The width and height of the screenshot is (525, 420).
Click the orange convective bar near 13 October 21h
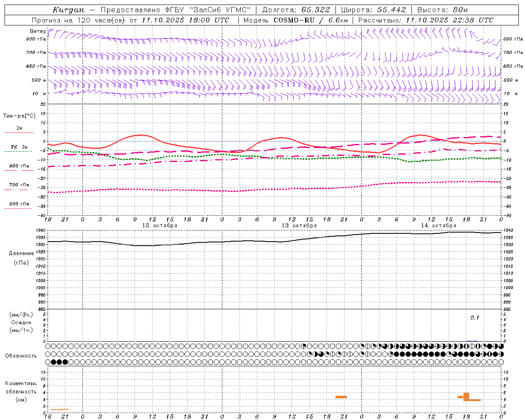[x=341, y=397]
